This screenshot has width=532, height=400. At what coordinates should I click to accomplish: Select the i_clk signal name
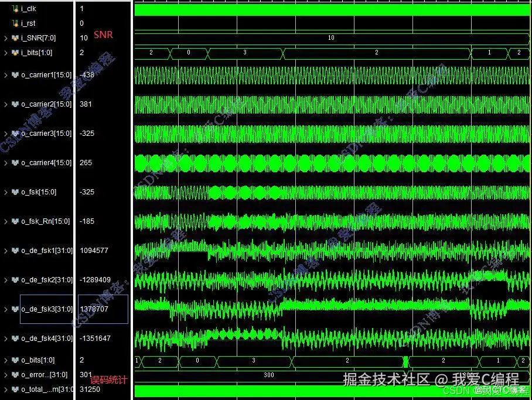click(29, 9)
